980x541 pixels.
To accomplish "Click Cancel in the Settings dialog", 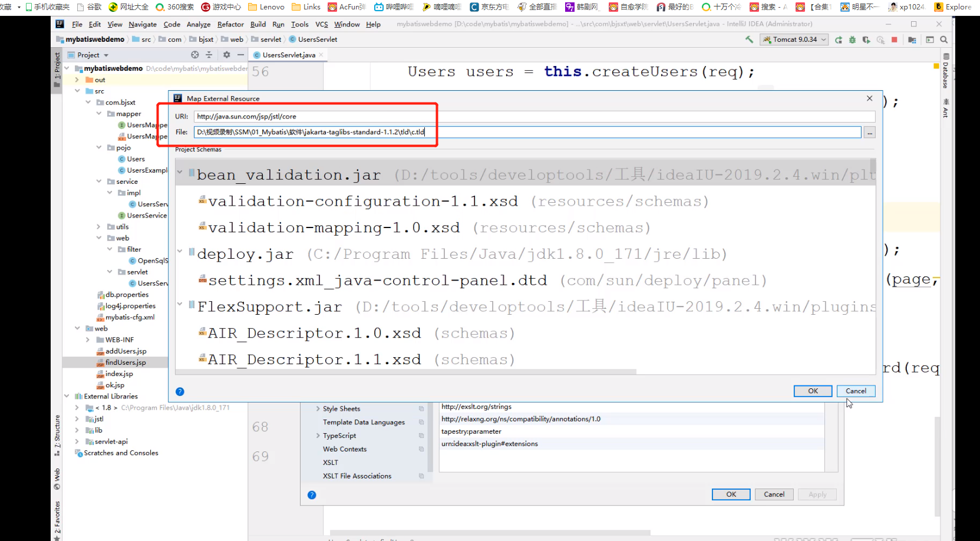I will (774, 494).
